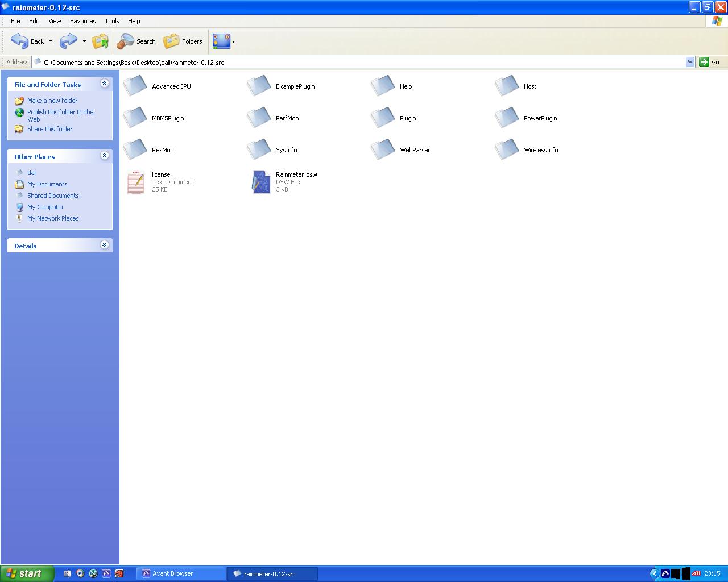Open Shared Documents link

pos(53,196)
